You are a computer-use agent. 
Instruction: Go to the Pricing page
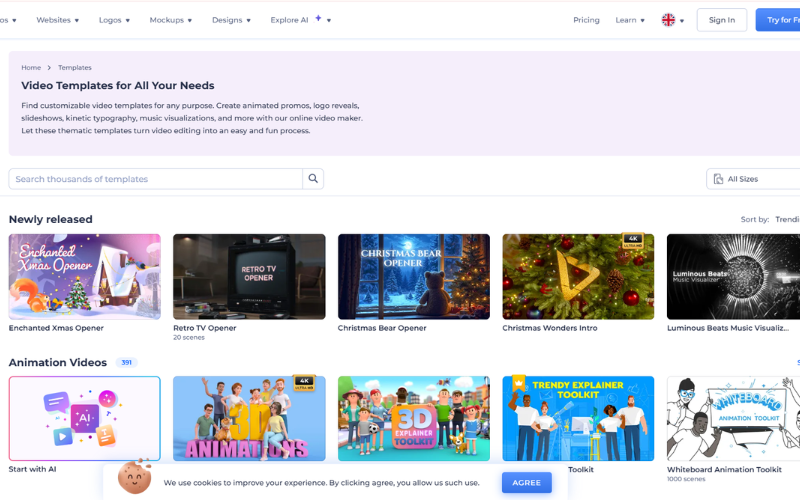(586, 20)
